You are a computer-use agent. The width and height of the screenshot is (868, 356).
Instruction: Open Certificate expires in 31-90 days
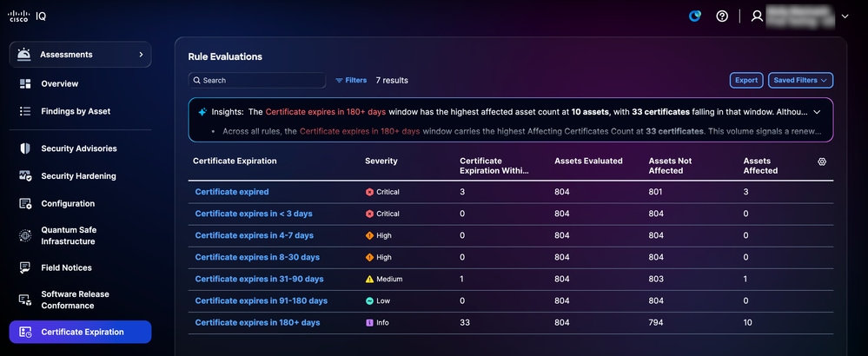click(x=259, y=280)
